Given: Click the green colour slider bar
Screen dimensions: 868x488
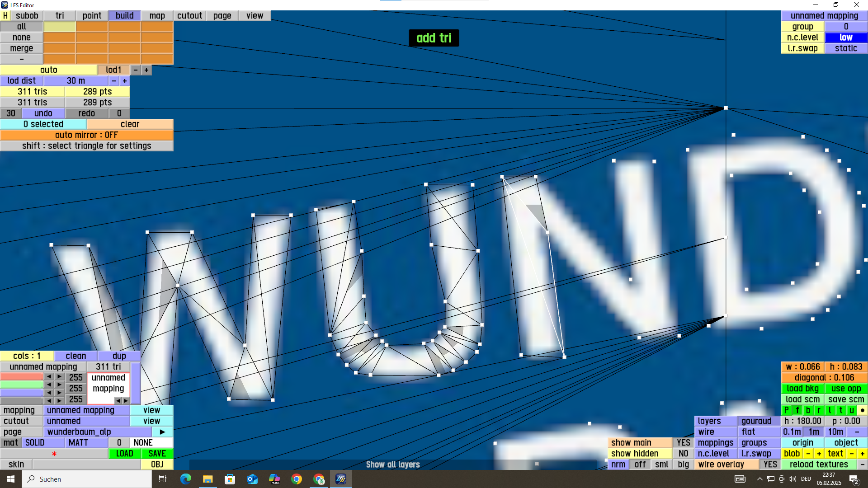Looking at the screenshot, I should coord(21,385).
